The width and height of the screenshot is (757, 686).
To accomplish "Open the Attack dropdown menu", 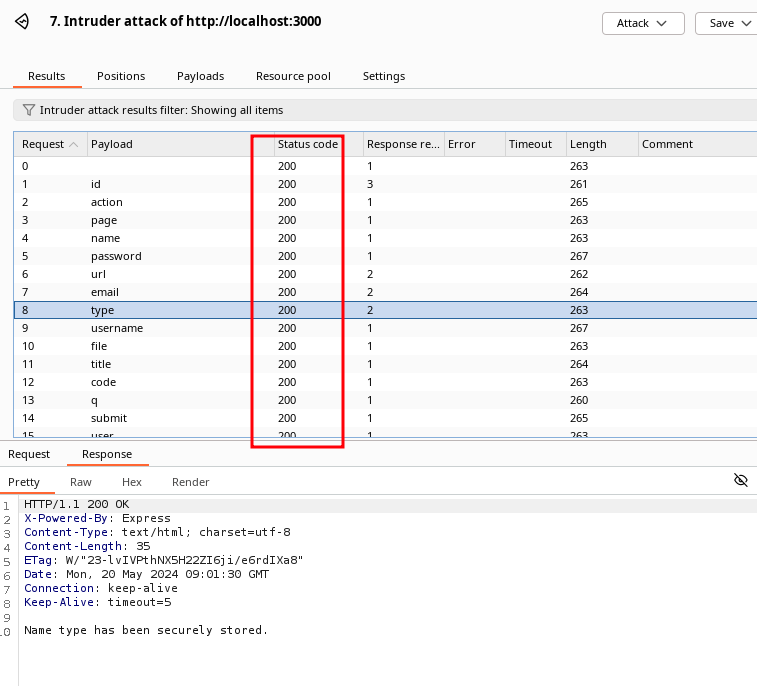I will [x=642, y=23].
